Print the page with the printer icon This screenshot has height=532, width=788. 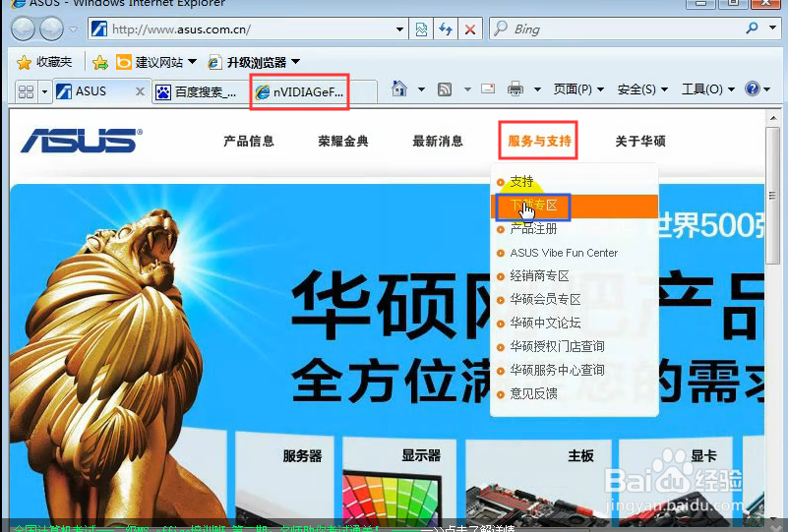515,89
